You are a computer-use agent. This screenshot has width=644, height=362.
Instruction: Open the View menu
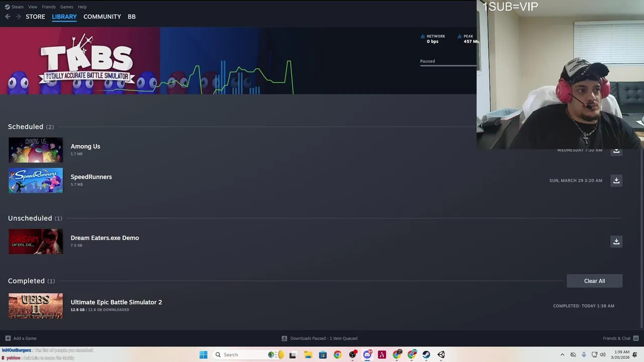pyautogui.click(x=33, y=7)
